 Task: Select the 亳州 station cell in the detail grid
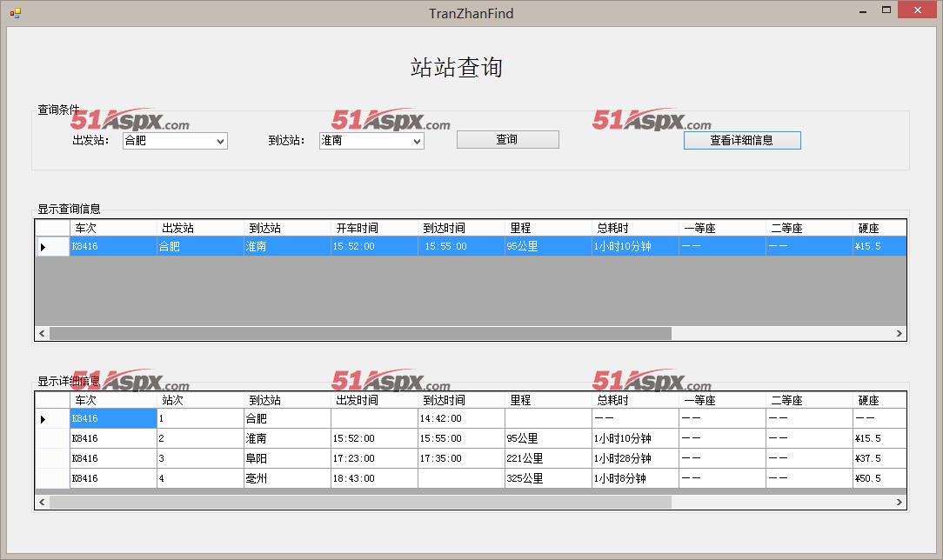(287, 478)
